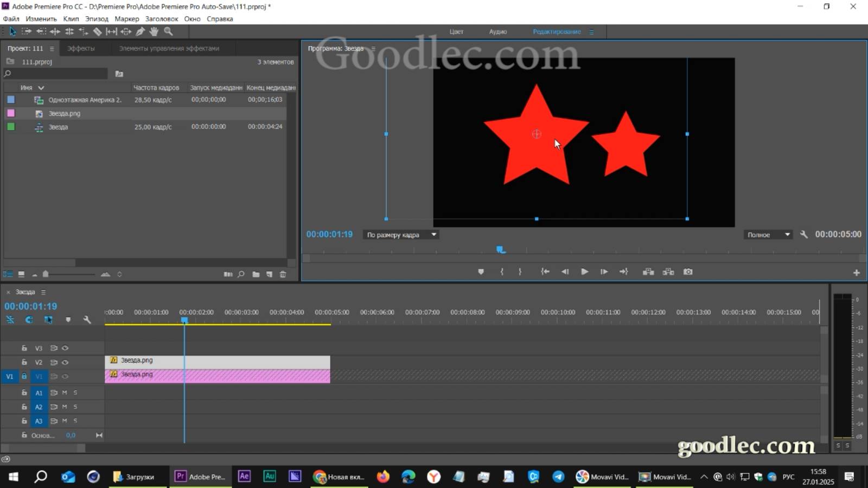Select the Zoom tool
868x488 pixels.
[169, 31]
